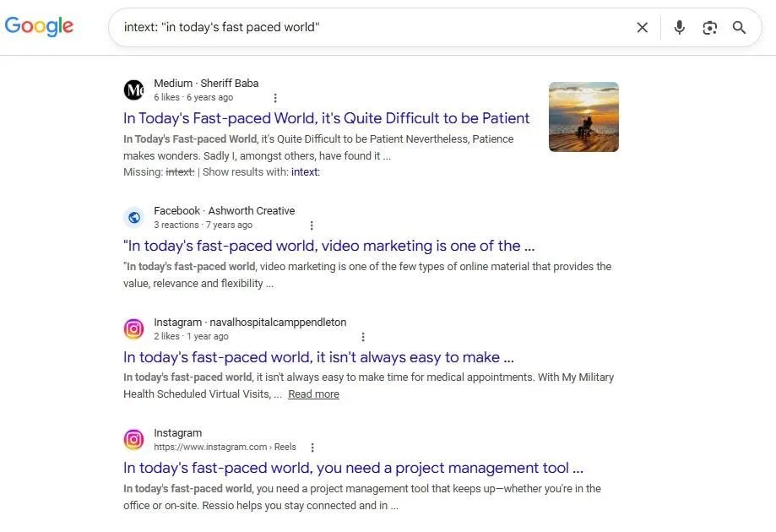
Task: Open more options for navalhospitalcamppendleton result
Action: [x=363, y=337]
